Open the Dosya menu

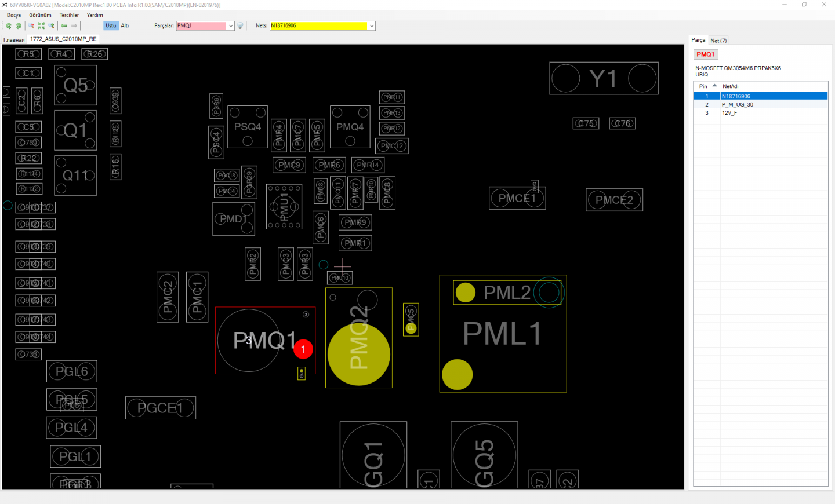click(x=14, y=15)
